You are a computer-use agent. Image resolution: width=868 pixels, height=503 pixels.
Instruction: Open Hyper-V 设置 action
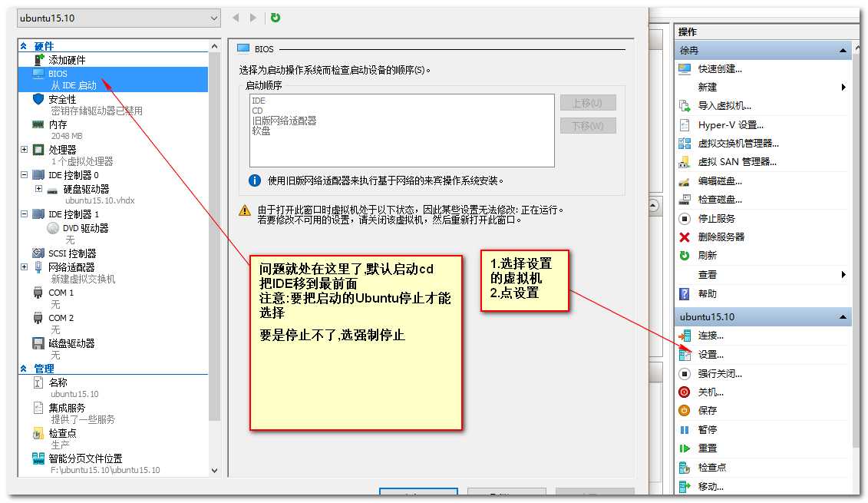730,124
